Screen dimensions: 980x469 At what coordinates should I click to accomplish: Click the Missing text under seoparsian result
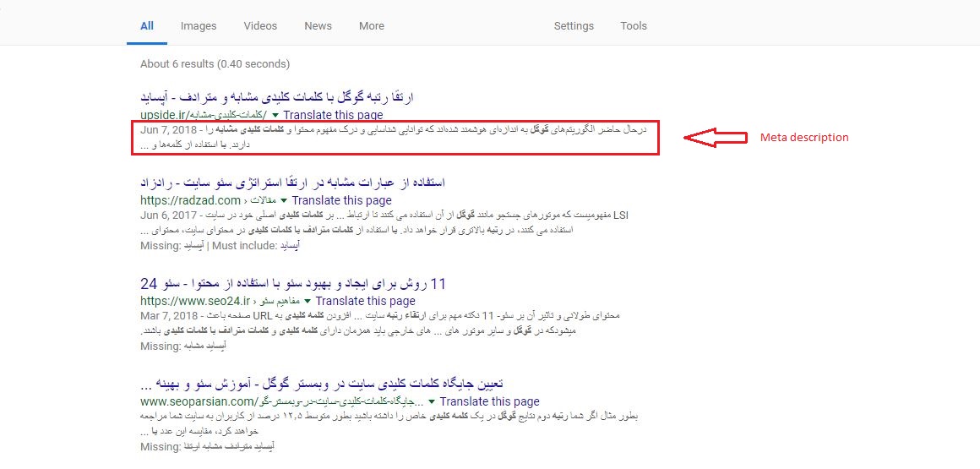pyautogui.click(x=208, y=446)
